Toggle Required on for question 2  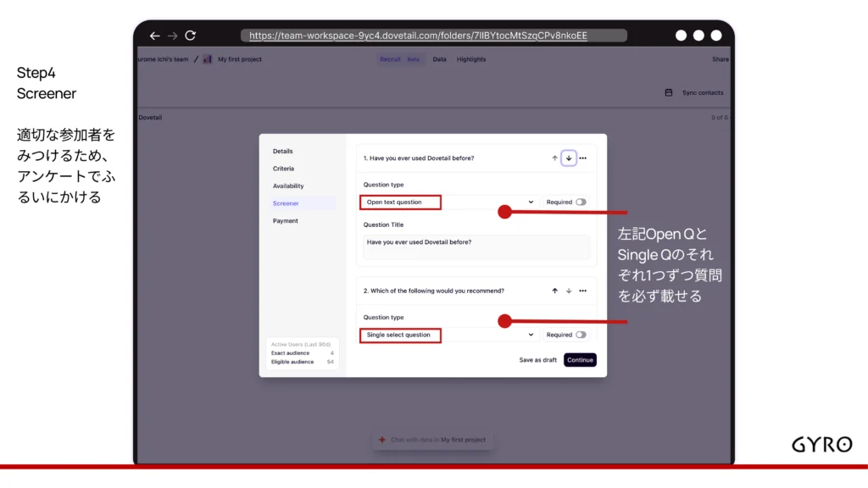tap(581, 335)
